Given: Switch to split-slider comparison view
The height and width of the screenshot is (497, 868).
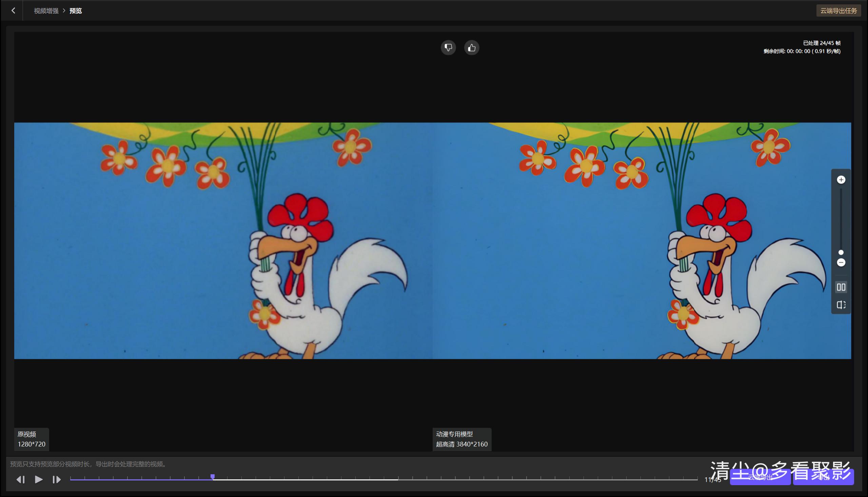Looking at the screenshot, I should coord(841,305).
